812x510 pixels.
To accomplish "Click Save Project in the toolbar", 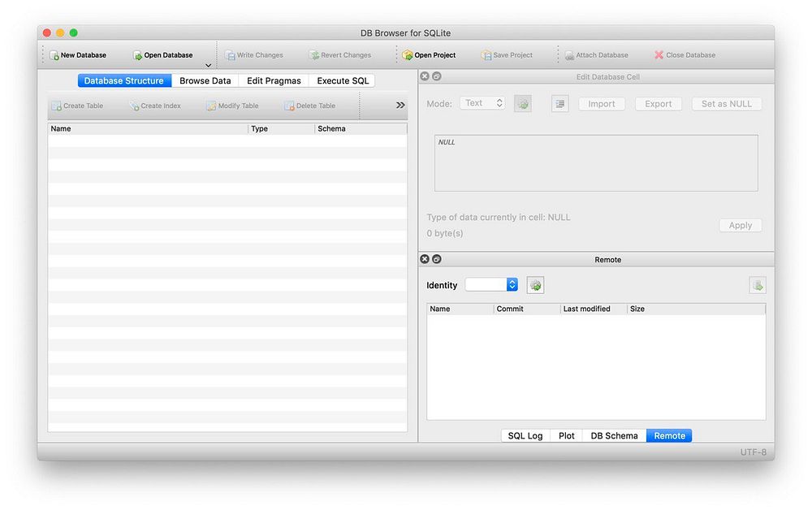I will pyautogui.click(x=507, y=55).
